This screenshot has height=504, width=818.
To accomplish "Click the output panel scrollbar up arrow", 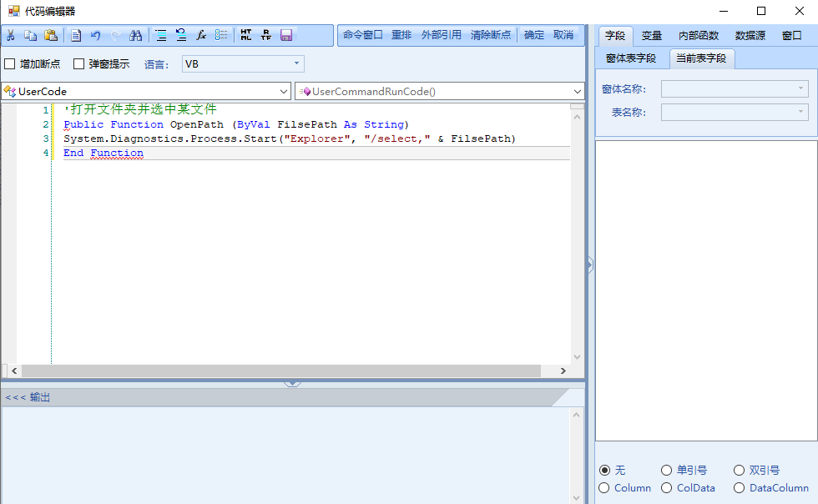I will [x=577, y=416].
